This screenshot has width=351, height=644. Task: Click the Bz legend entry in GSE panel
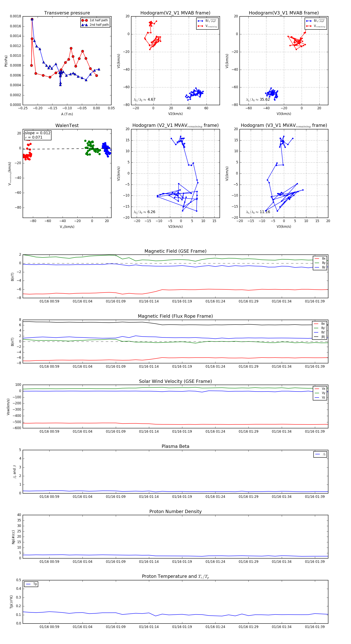tap(320, 267)
